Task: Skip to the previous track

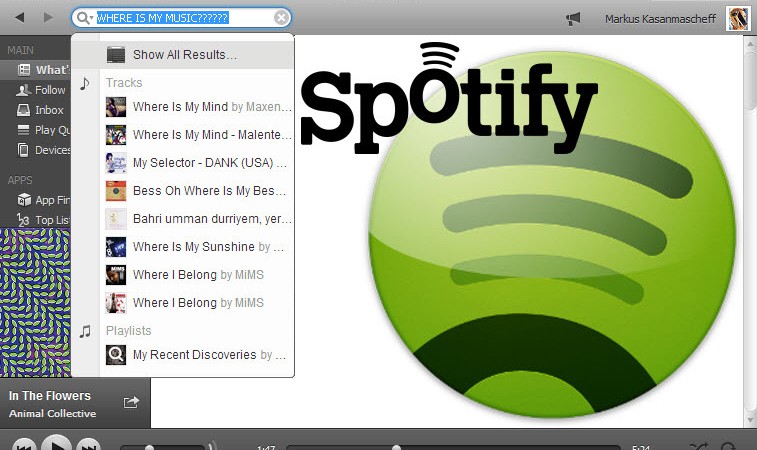Action: [24, 444]
